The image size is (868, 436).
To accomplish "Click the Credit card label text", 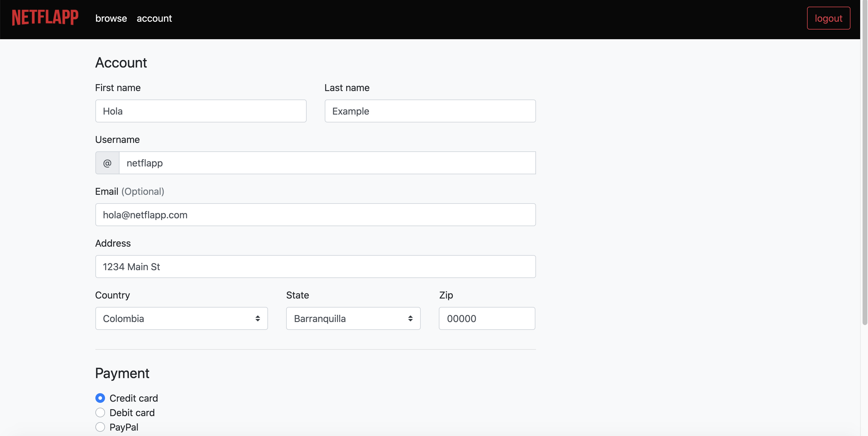I will [x=133, y=398].
